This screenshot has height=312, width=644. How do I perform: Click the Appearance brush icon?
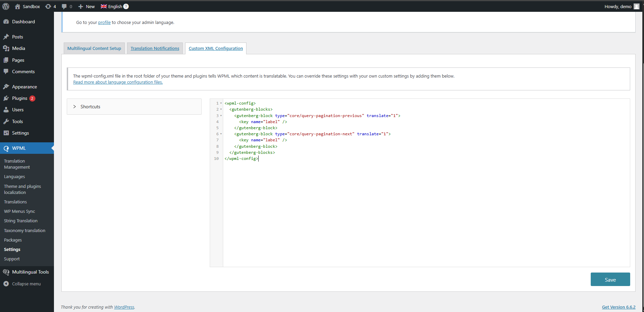coord(6,87)
